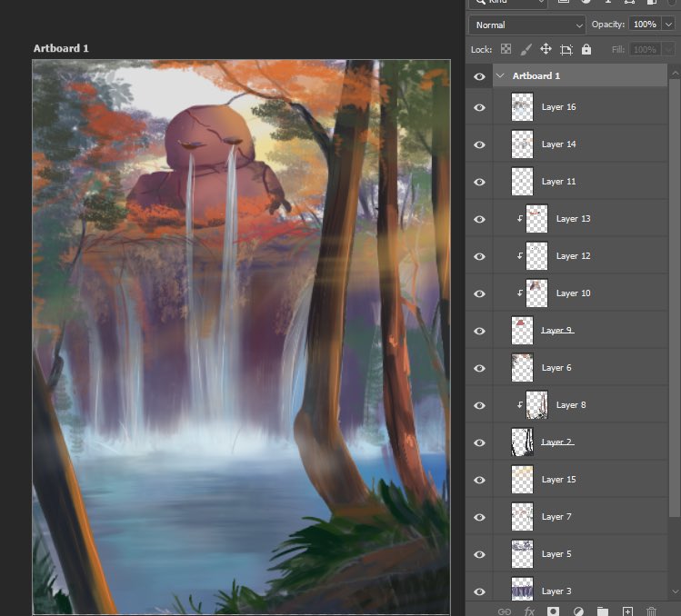This screenshot has height=616, width=681.
Task: Select the underlined Layer 2 name
Action: [557, 442]
